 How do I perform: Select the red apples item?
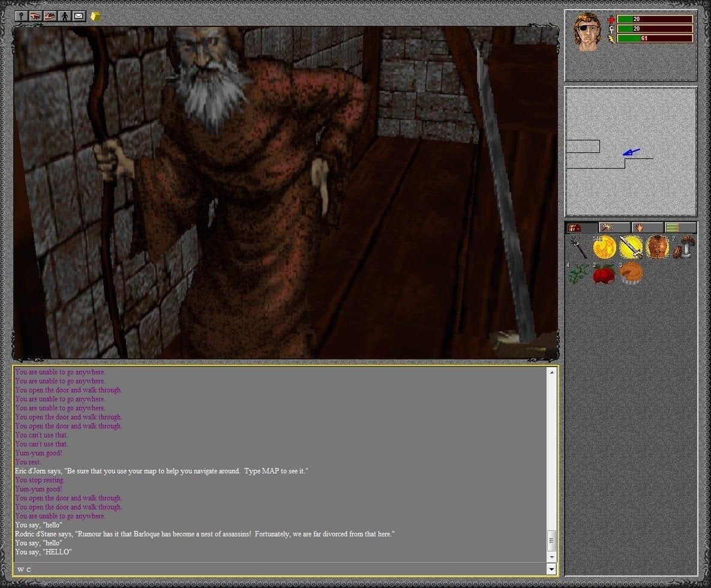[604, 274]
